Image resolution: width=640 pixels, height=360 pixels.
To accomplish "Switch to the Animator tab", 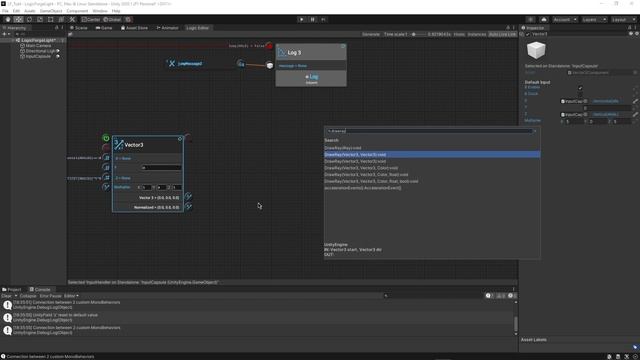I will tap(167, 28).
